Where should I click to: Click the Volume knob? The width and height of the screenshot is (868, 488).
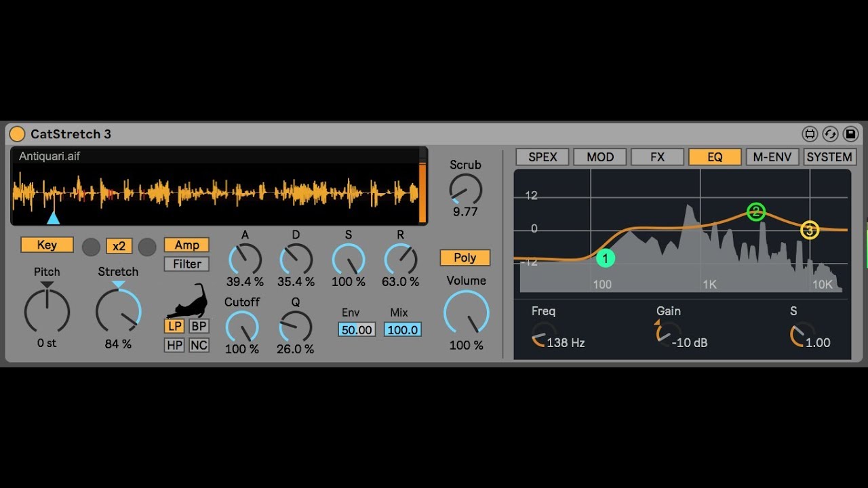click(466, 312)
